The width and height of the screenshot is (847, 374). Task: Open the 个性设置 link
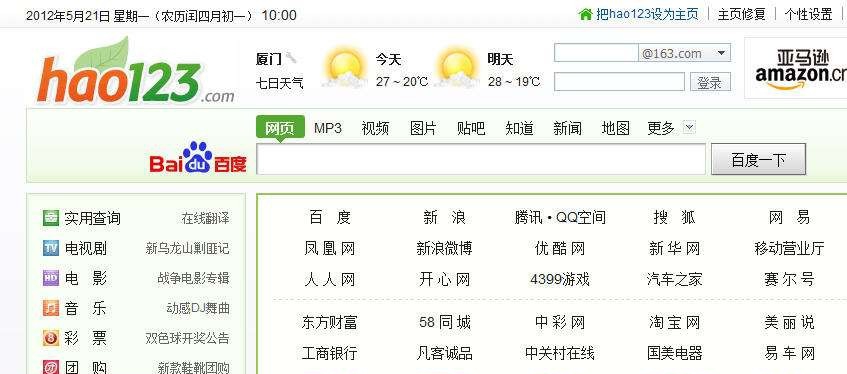pyautogui.click(x=809, y=15)
